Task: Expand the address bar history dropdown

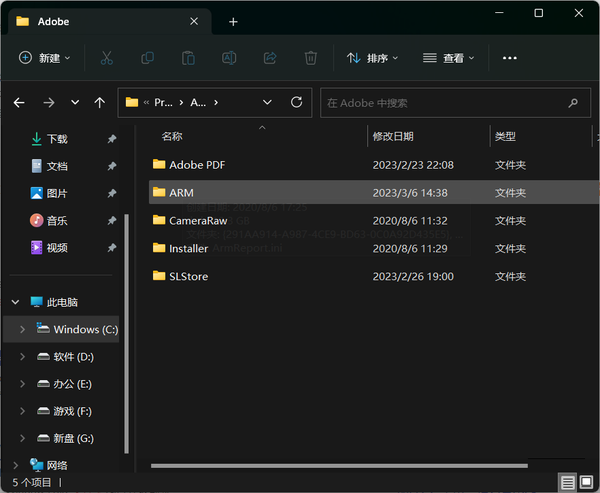Action: point(267,103)
